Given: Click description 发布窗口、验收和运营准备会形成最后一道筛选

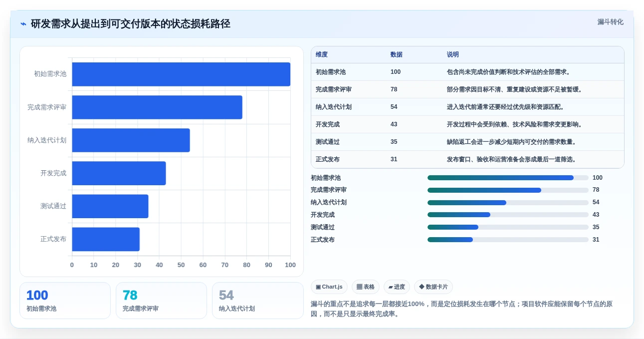Looking at the screenshot, I should click(512, 159).
